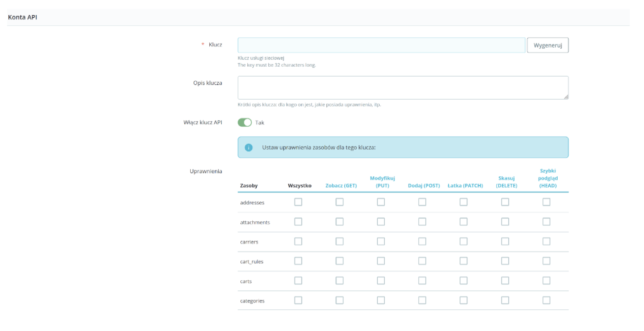Click the Klucz input field

[x=381, y=45]
